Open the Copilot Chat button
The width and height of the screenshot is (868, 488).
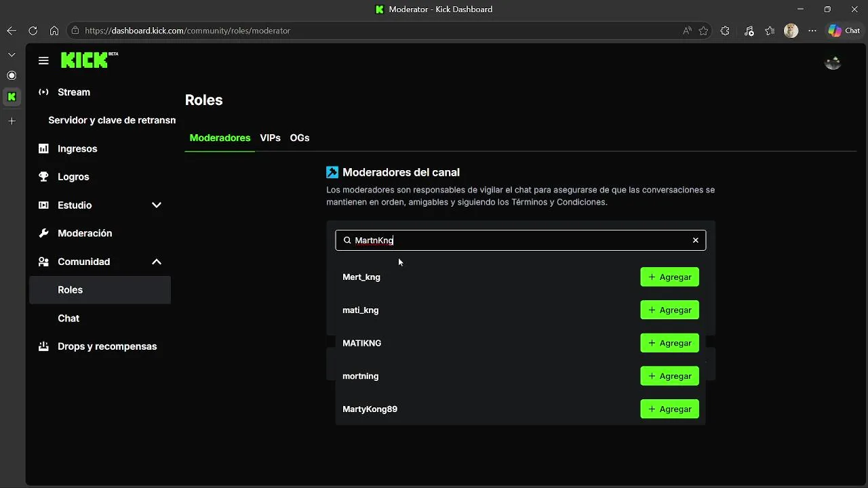[844, 30]
